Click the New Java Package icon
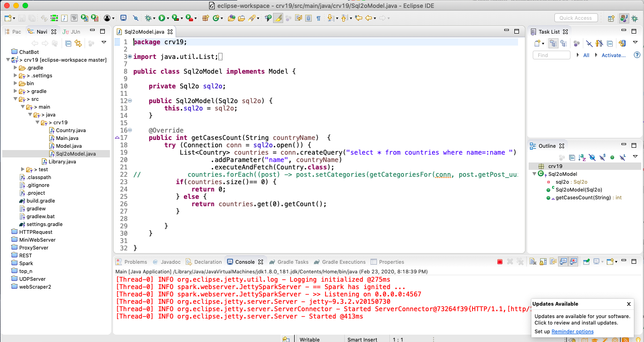This screenshot has height=342, width=644. [205, 18]
